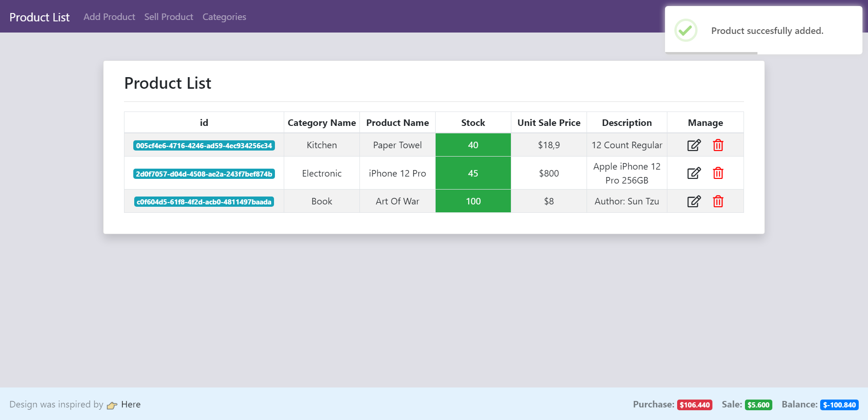Click the edit icon for Art Of War
868x420 pixels.
pos(693,201)
